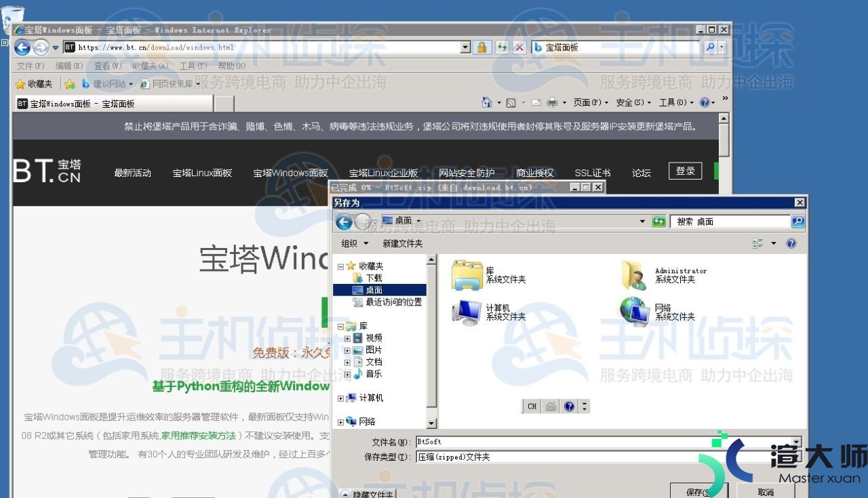This screenshot has width=868, height=498.
Task: Collapse the 收藏夹 tree node
Action: 340,266
